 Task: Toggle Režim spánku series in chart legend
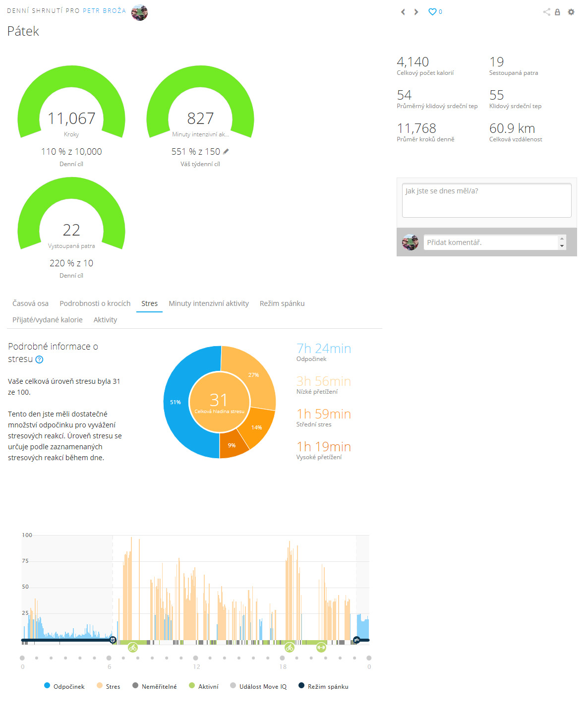[323, 686]
